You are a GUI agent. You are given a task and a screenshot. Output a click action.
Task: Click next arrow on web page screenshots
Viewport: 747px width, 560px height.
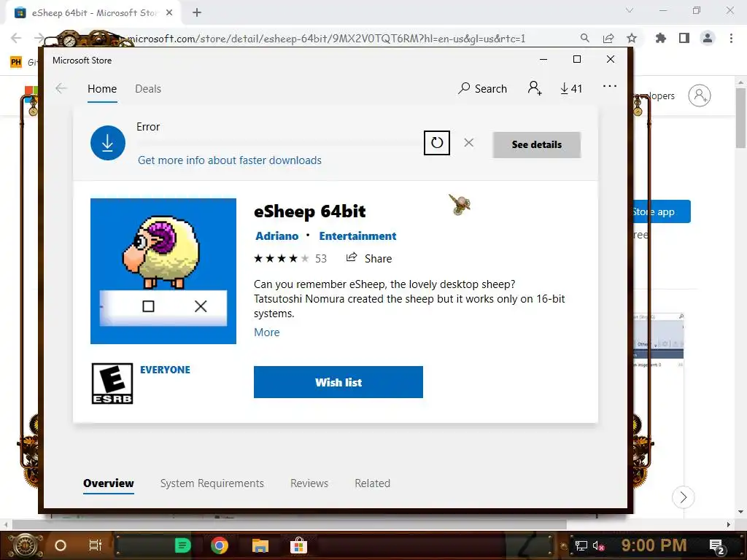[x=683, y=497]
